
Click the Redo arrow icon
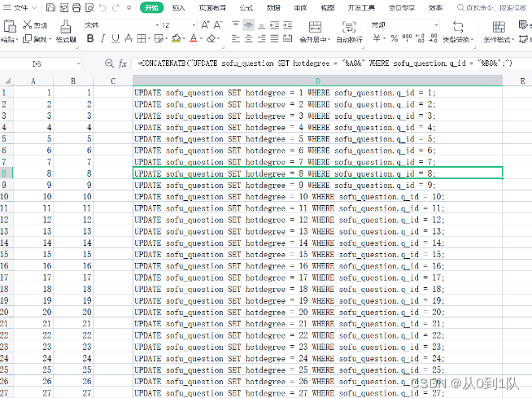tap(116, 7)
